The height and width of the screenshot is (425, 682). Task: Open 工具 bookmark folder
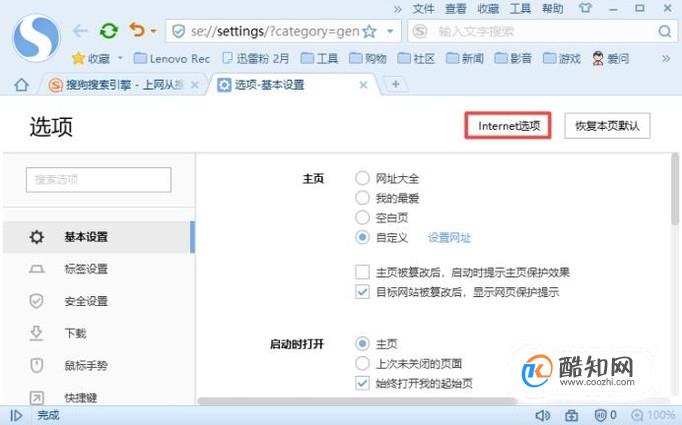(319, 58)
